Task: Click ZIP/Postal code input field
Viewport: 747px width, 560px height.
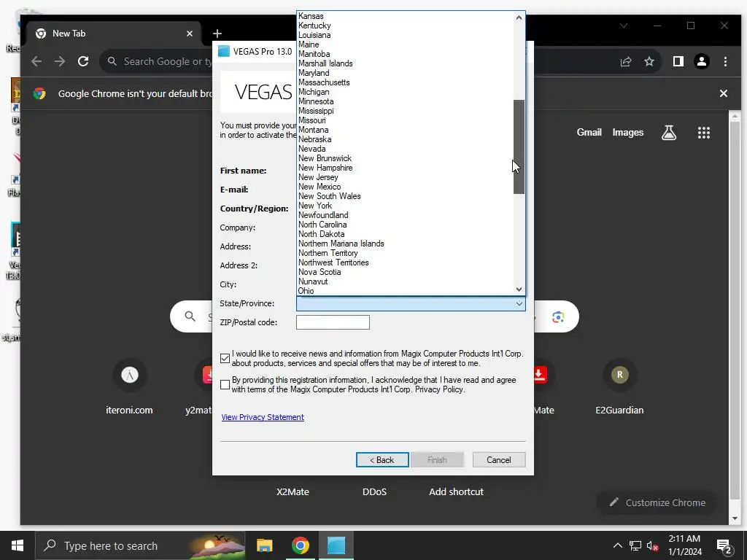Action: (x=333, y=322)
